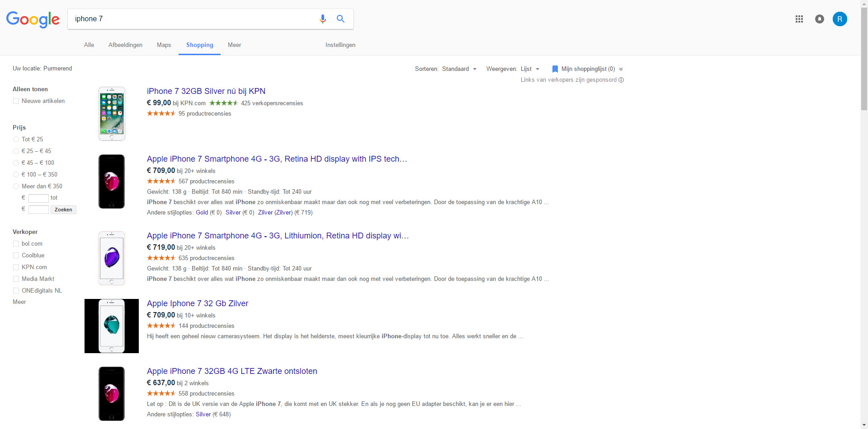
Task: Open Apple Iphone 7 32 Gb Zilver listing
Action: pyautogui.click(x=198, y=303)
